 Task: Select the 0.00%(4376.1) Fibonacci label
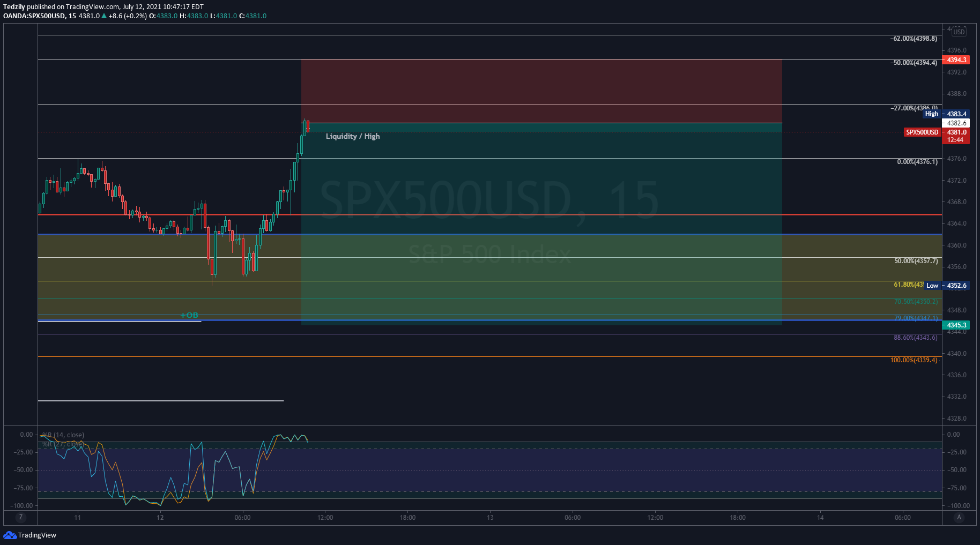pos(917,162)
